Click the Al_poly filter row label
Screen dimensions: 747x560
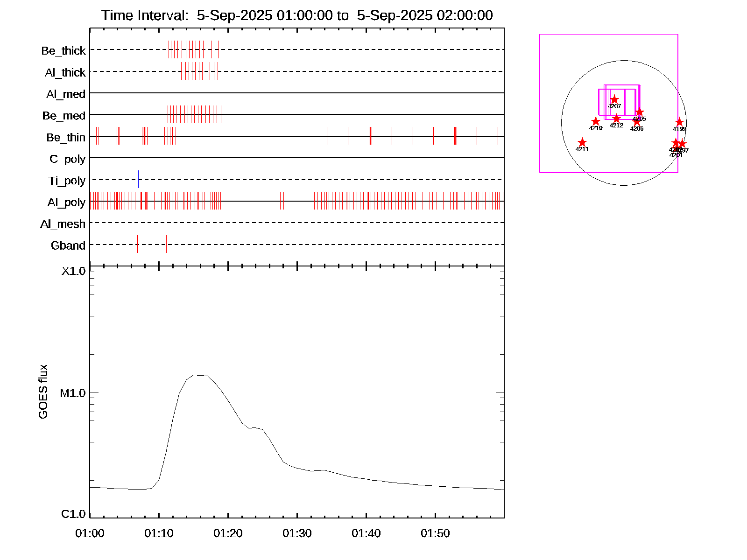pos(66,202)
